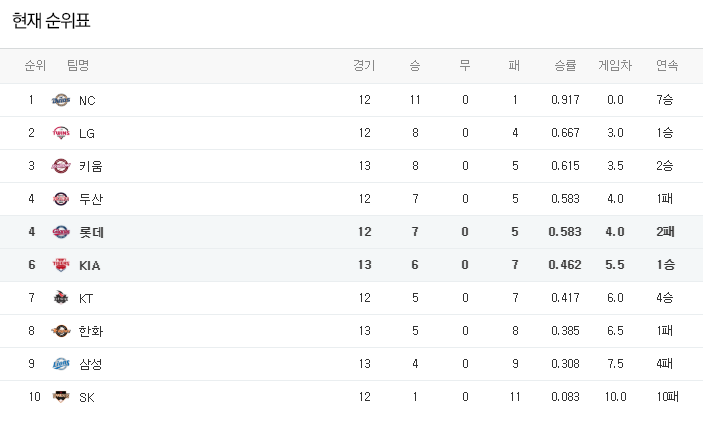Open the 롯데 team name link
703x424 pixels.
91,232
